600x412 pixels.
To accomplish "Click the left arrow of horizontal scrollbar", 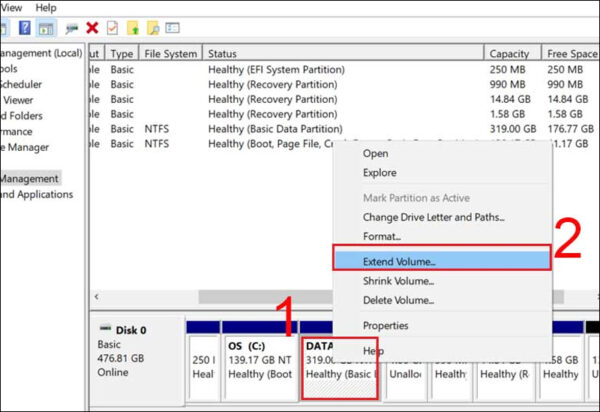I will pyautogui.click(x=97, y=297).
